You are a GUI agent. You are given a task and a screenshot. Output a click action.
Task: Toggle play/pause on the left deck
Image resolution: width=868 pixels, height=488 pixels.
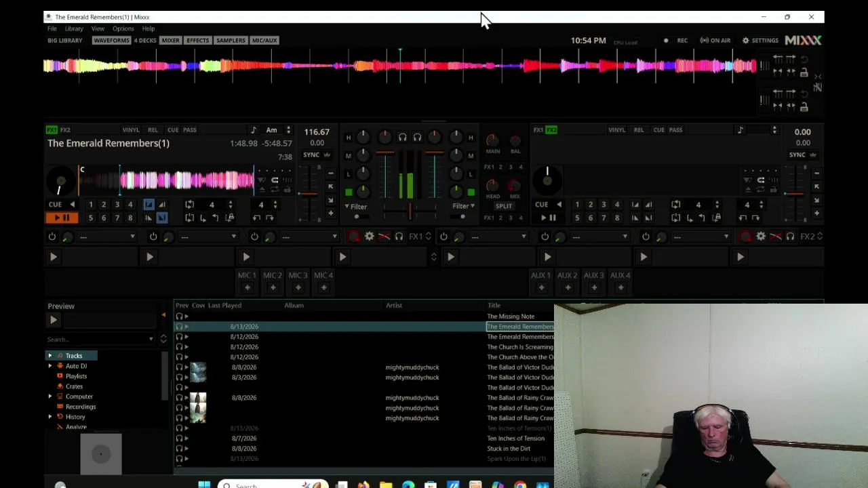point(62,218)
